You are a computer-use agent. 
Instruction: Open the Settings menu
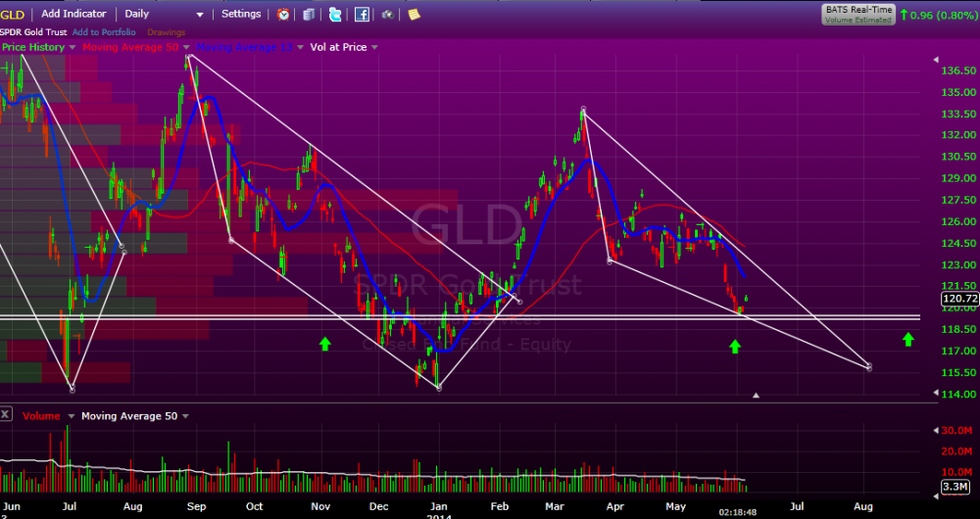(x=241, y=15)
